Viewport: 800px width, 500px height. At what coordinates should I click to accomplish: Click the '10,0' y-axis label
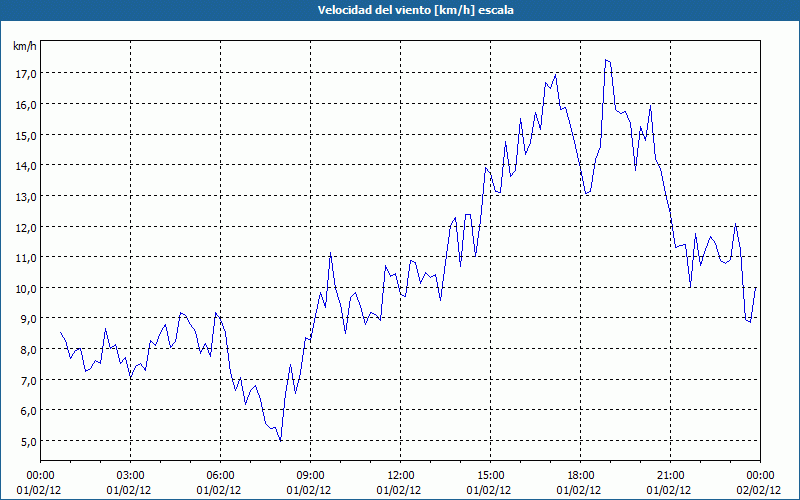[26, 288]
